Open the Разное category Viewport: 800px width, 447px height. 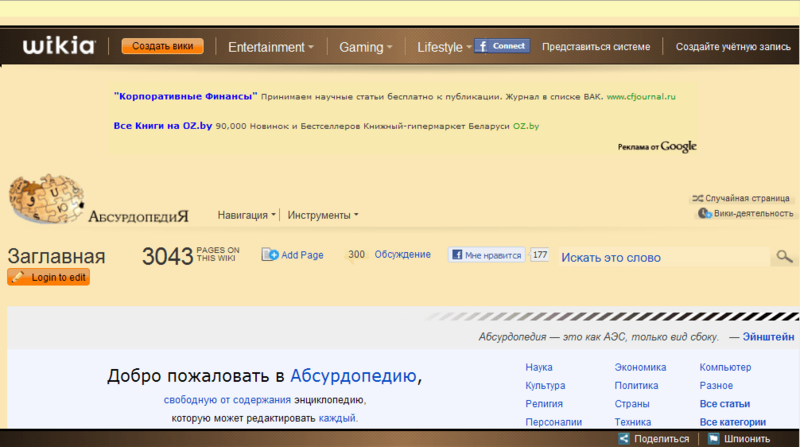point(716,386)
